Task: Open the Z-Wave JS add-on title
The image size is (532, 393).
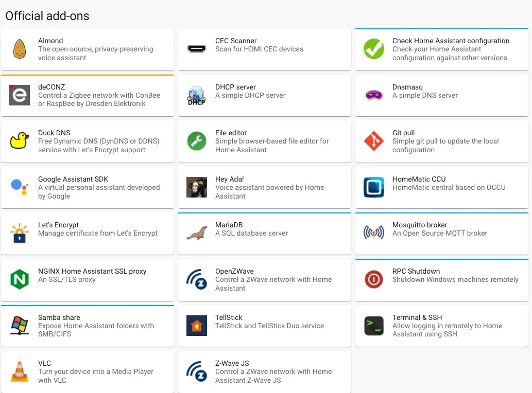Action: pos(232,363)
